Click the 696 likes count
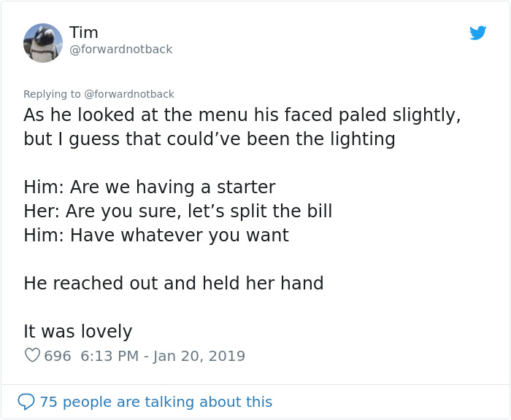The height and width of the screenshot is (420, 511). 58,356
